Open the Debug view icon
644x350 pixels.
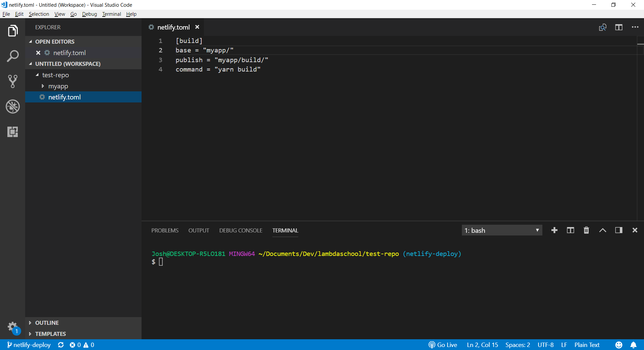(13, 106)
